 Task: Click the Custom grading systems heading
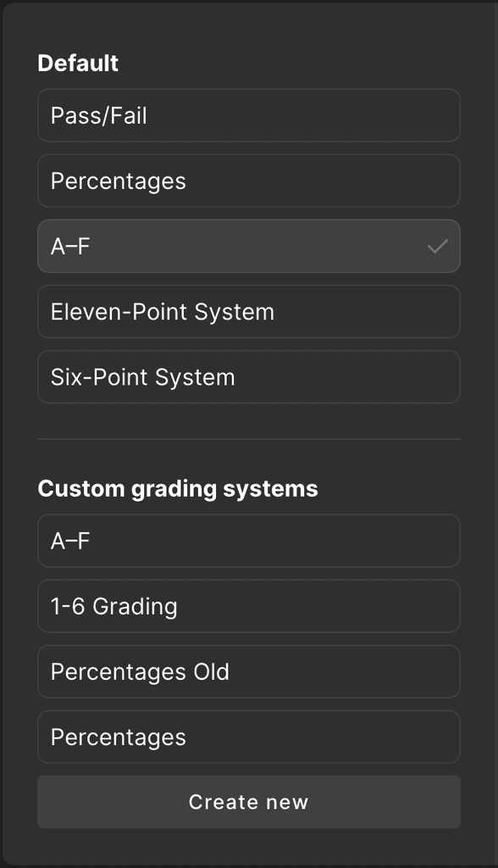[178, 489]
